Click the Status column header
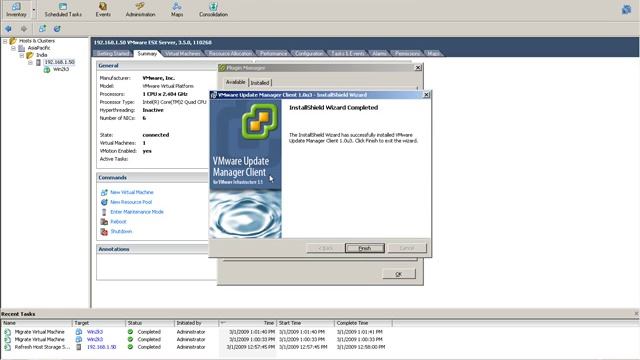640x360 pixels. pyautogui.click(x=150, y=323)
